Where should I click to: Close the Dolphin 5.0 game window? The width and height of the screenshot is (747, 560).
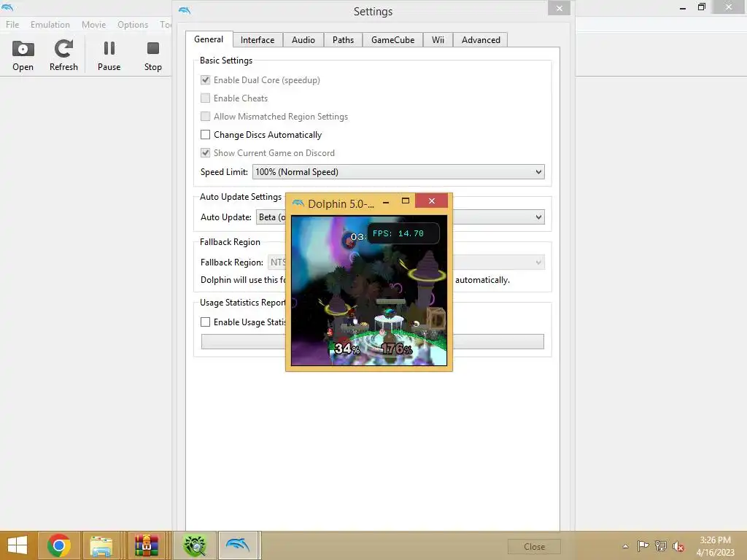tap(432, 201)
